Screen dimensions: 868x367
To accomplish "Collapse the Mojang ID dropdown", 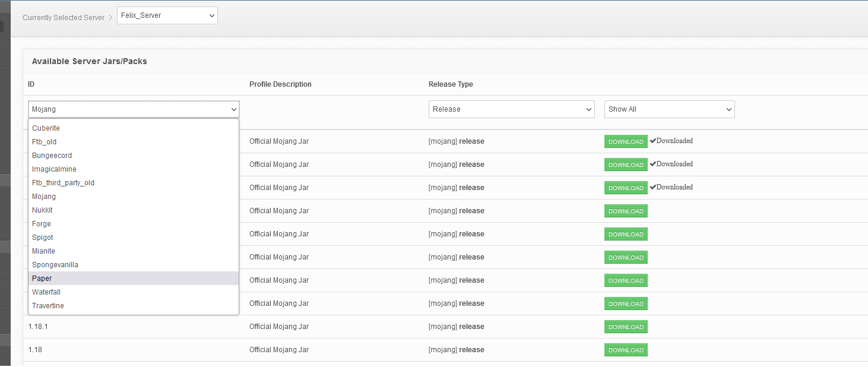I will pyautogui.click(x=134, y=109).
